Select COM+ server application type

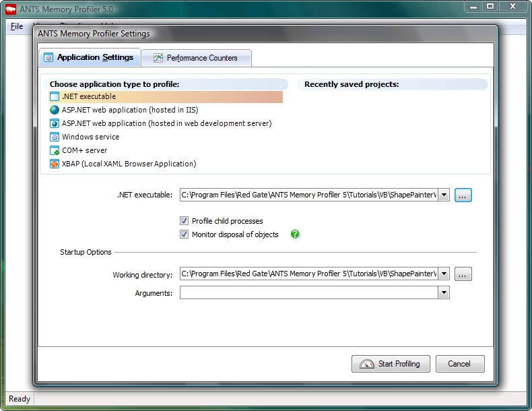(x=84, y=150)
